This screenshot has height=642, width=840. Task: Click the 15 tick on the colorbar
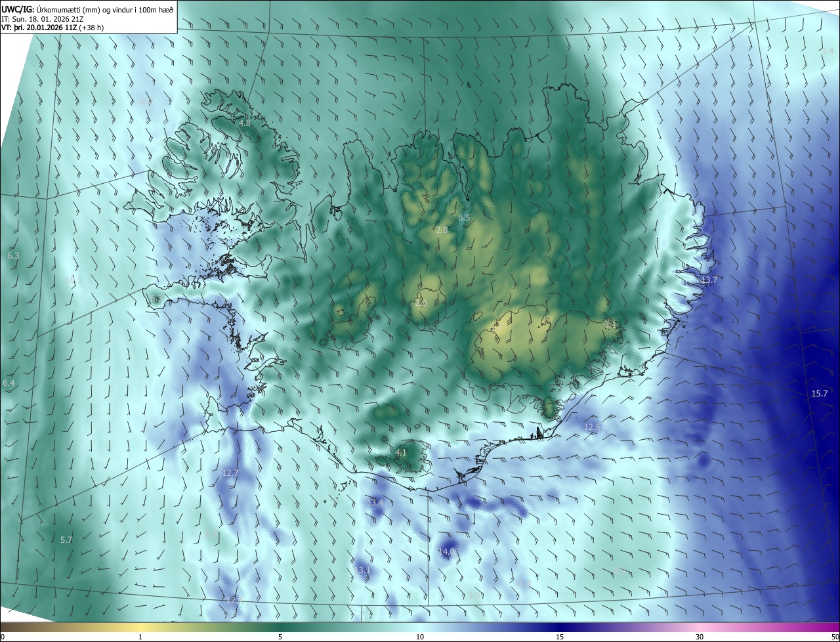point(560,637)
